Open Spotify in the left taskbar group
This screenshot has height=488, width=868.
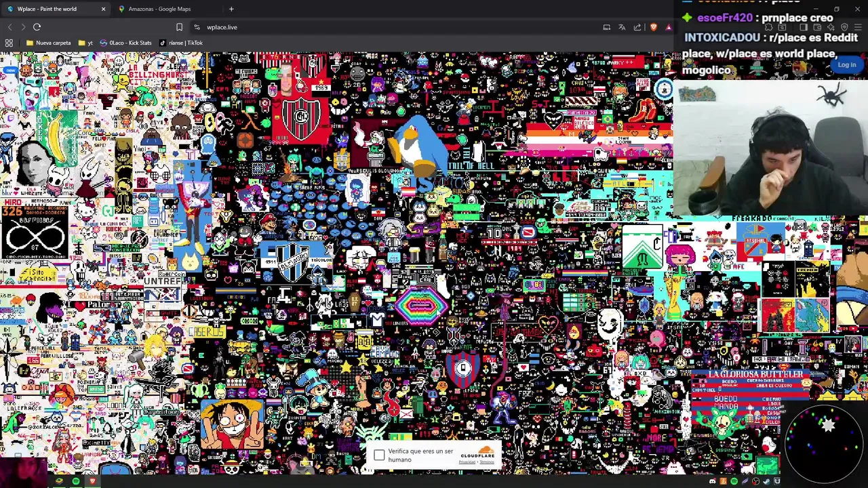coord(76,481)
